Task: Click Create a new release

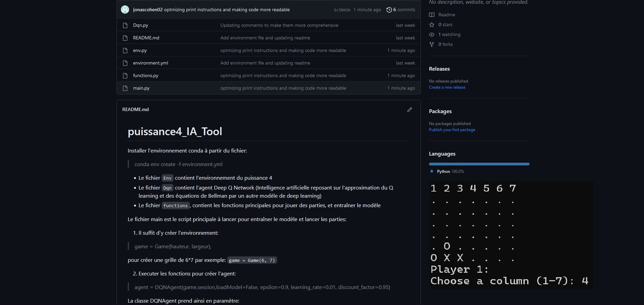Action: pos(447,87)
